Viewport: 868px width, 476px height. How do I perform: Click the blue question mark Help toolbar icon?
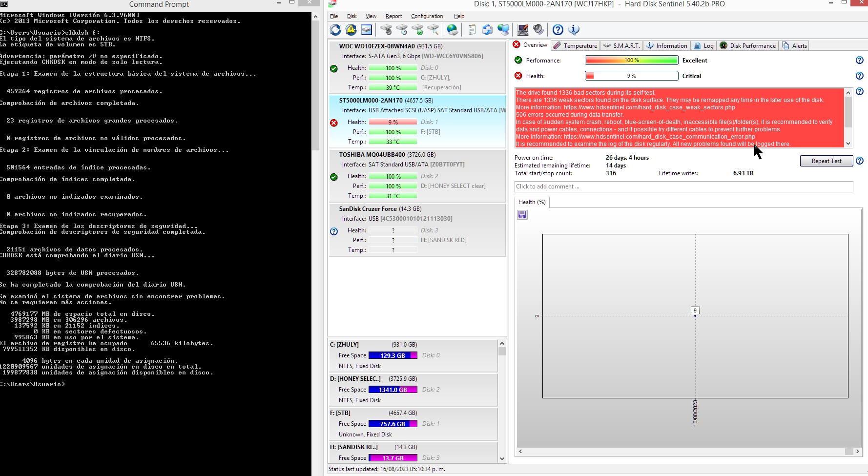558,30
